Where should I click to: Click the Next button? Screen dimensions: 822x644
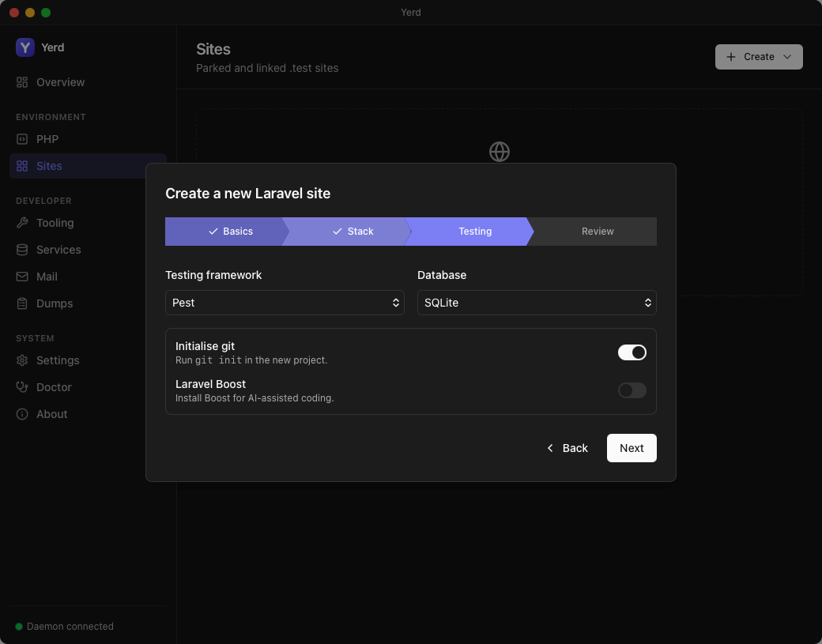point(632,448)
